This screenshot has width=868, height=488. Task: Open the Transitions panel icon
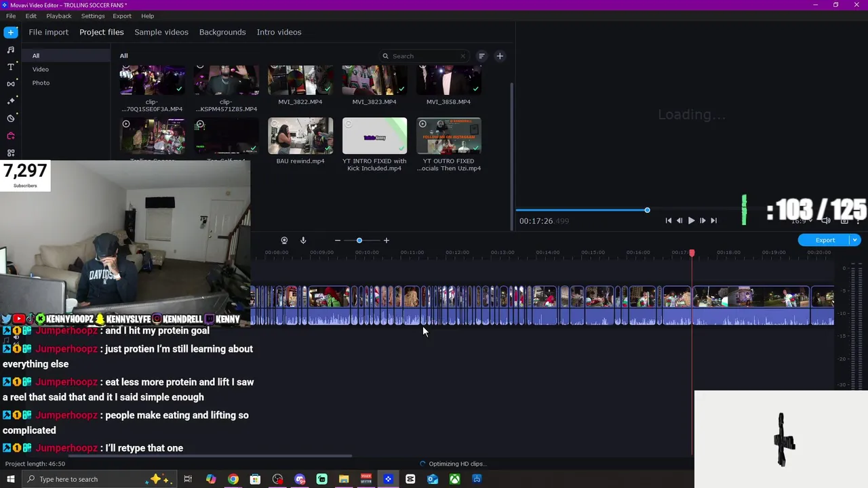11,84
